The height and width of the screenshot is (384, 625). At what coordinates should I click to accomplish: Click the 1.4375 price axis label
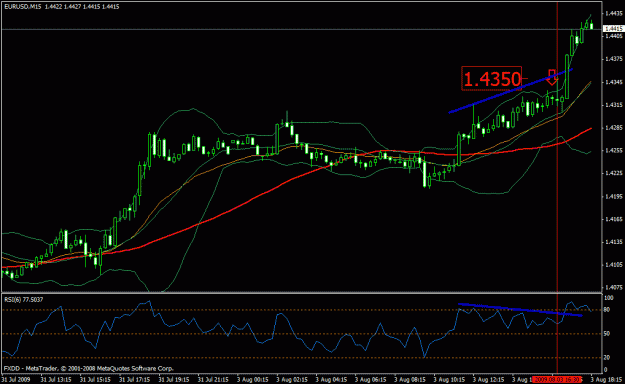click(x=613, y=59)
